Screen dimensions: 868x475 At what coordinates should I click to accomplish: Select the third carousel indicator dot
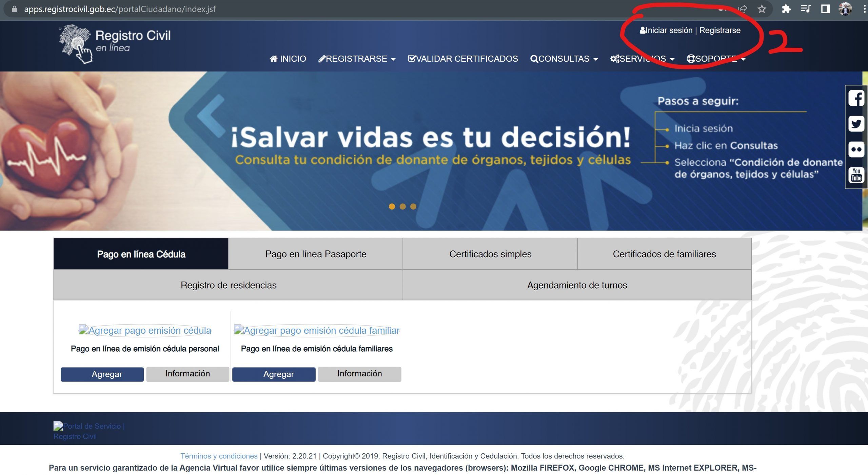[413, 206]
